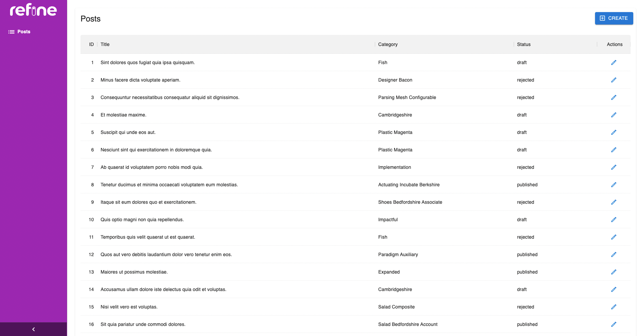Edit post "Et molestiae maxime."
Viewport: 644px width, 336px height.
[x=614, y=115]
